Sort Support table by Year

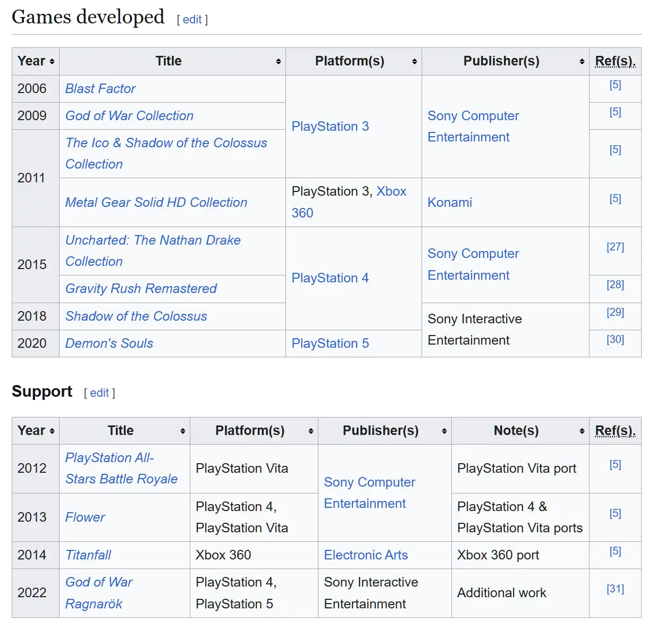[52, 431]
